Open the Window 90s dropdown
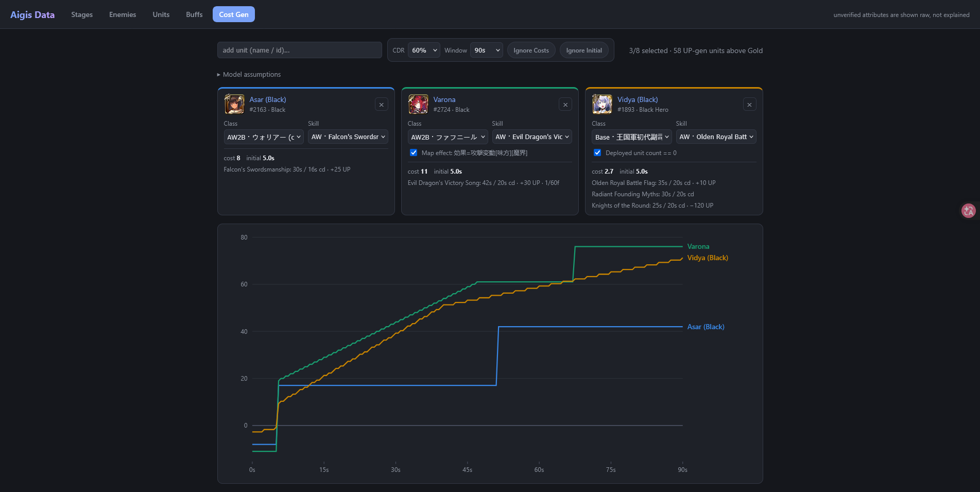The image size is (980, 492). 487,50
